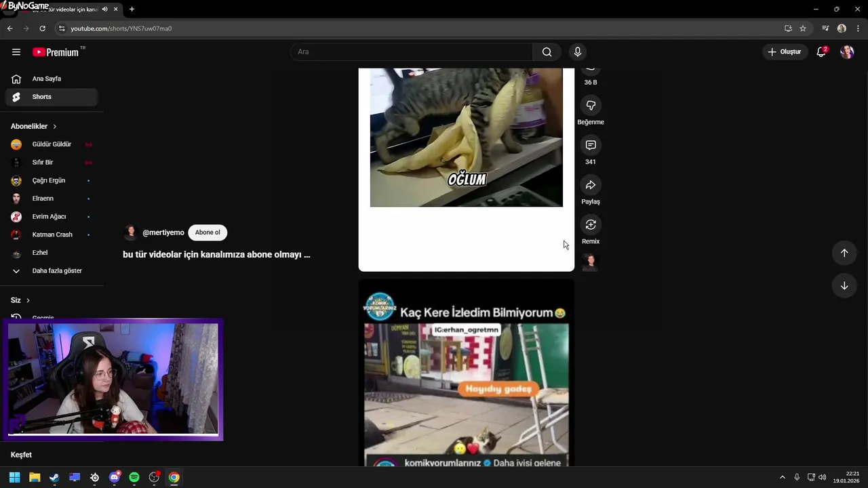Open Chrome three-dot menu
Screen dimensions: 868x488
tap(858, 28)
